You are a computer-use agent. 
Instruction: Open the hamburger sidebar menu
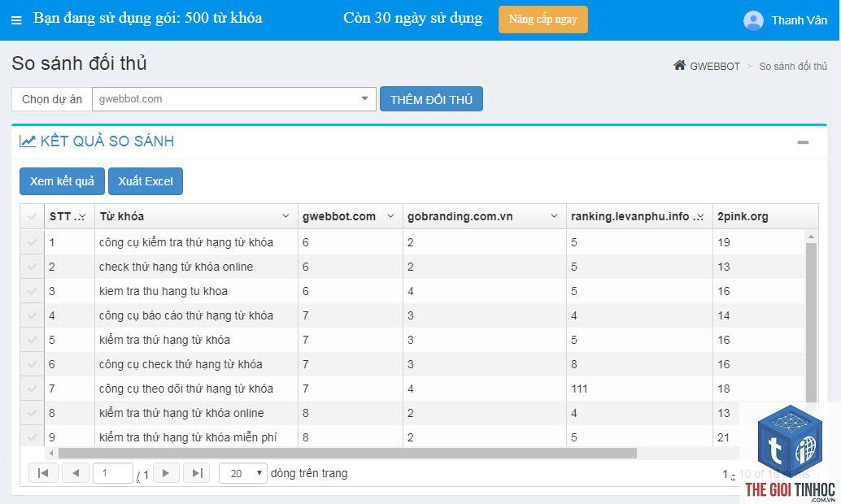(x=16, y=20)
